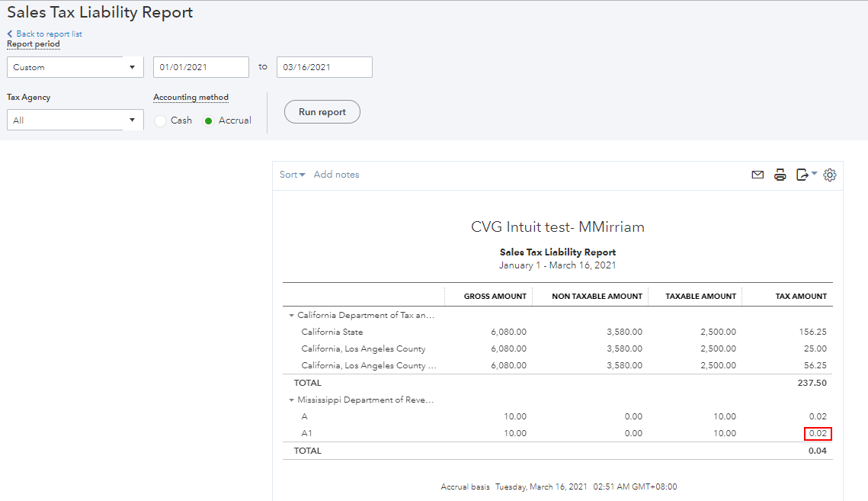
Task: Click the Add notes option
Action: [336, 174]
